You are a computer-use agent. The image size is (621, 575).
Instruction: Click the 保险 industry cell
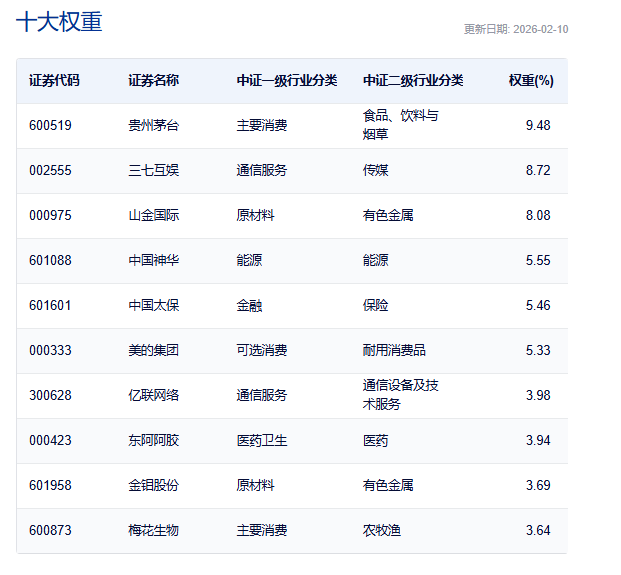(x=375, y=306)
